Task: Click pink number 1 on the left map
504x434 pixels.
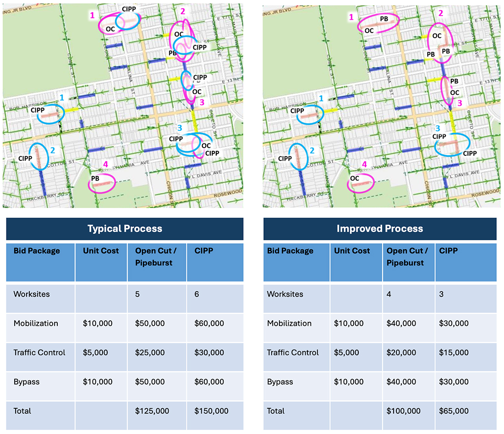Action: [92, 15]
